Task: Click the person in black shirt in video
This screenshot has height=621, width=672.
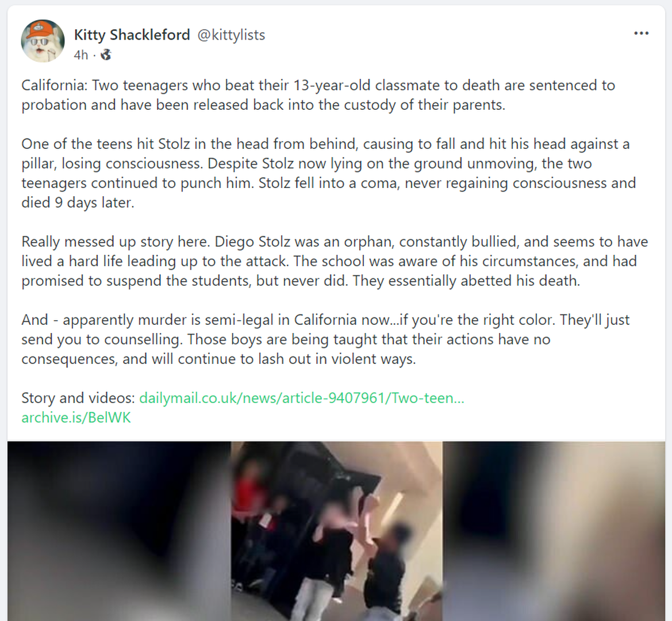Action: (386, 566)
